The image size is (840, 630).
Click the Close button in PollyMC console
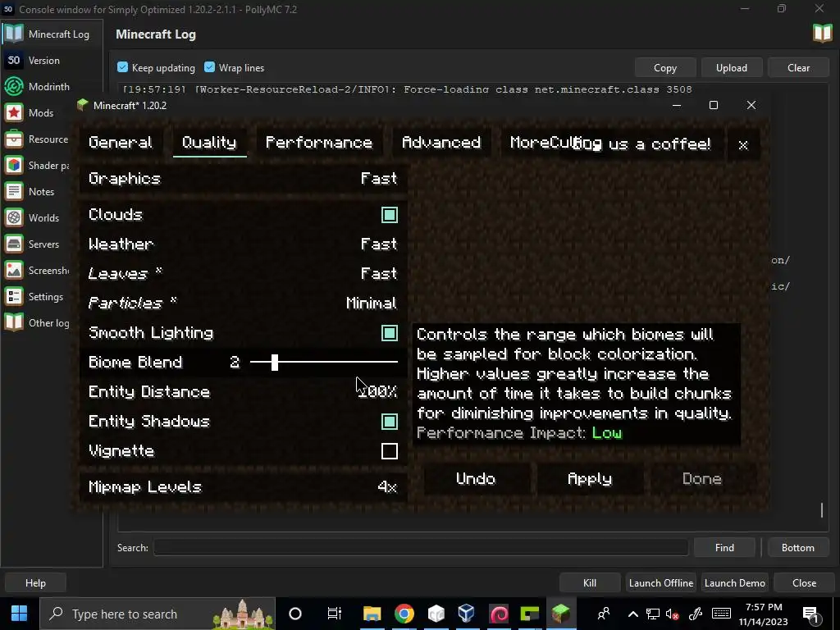(804, 583)
